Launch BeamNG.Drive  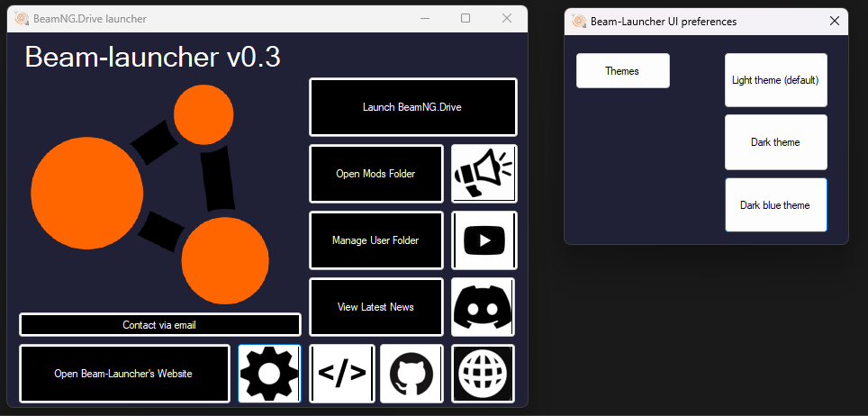click(413, 107)
